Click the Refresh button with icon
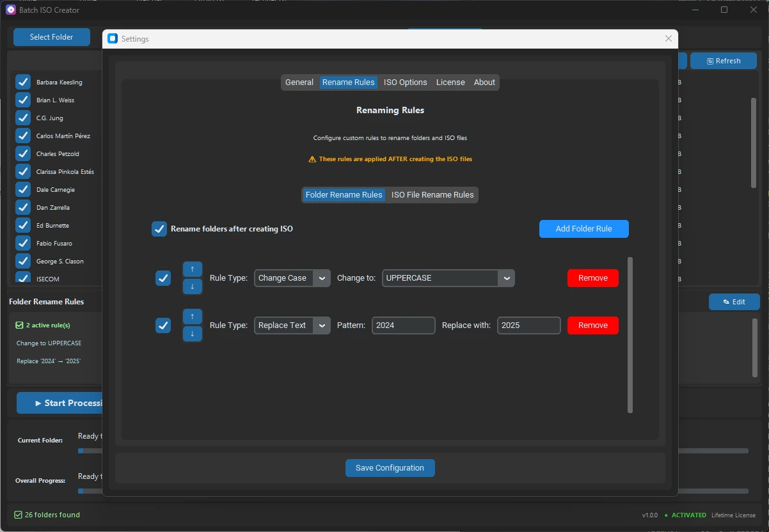Image resolution: width=769 pixels, height=532 pixels. (723, 61)
